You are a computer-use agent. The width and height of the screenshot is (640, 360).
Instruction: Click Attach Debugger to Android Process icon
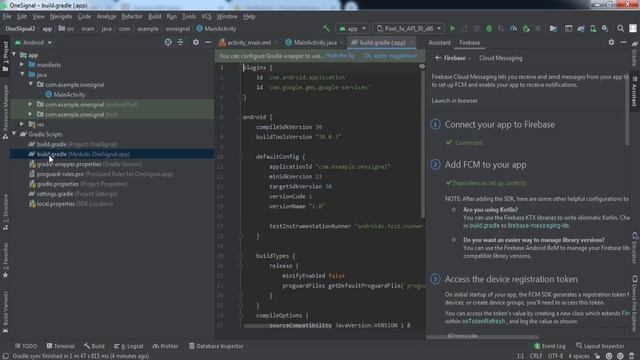[x=526, y=29]
